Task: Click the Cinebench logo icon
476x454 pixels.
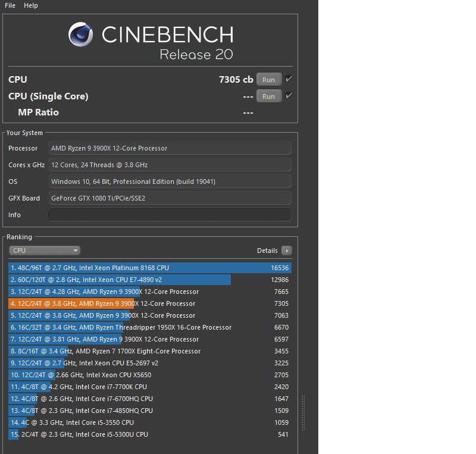Action: point(80,34)
